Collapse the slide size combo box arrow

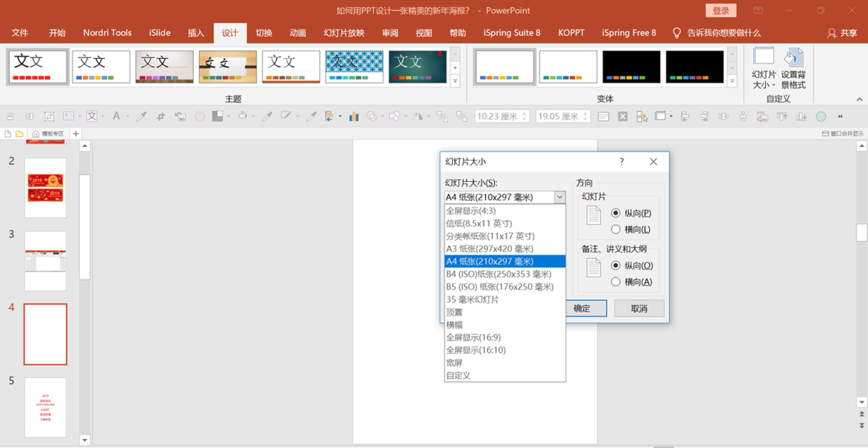(559, 197)
